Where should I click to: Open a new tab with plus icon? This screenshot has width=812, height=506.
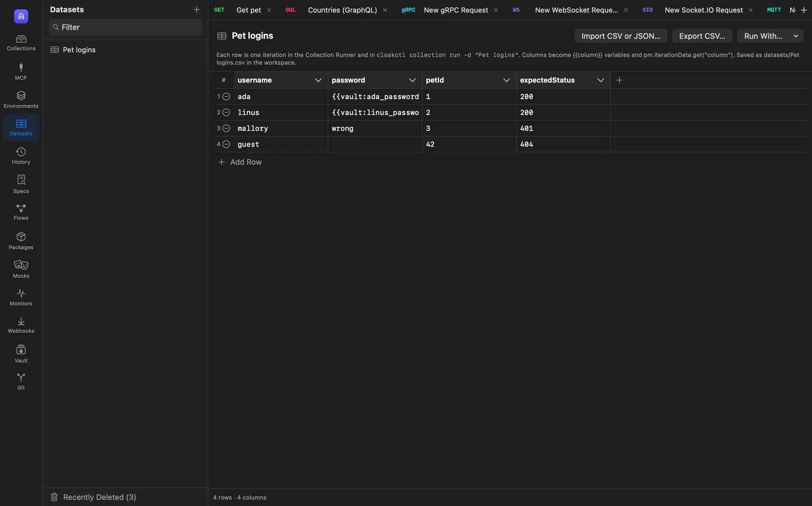(x=803, y=10)
